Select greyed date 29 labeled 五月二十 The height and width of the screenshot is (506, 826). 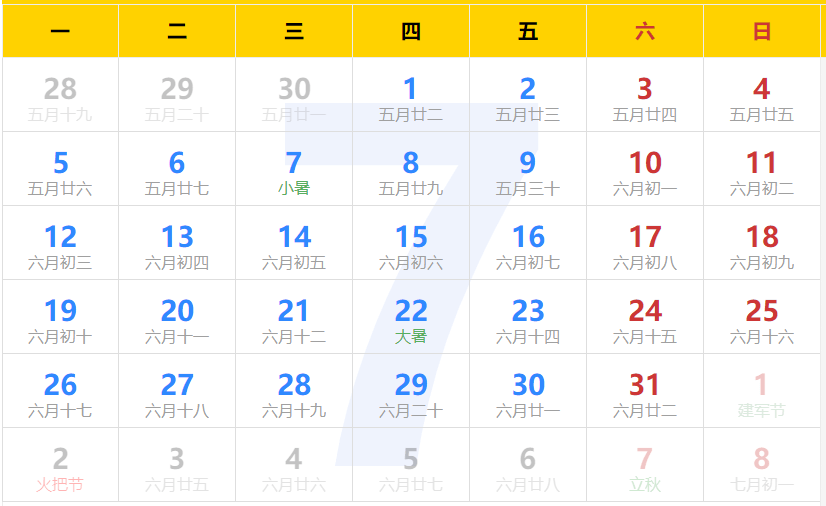177,95
